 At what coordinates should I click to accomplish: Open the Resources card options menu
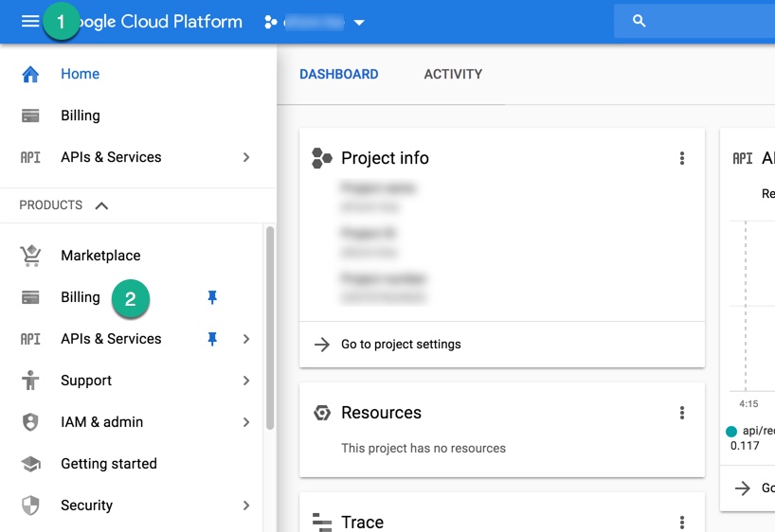click(682, 413)
